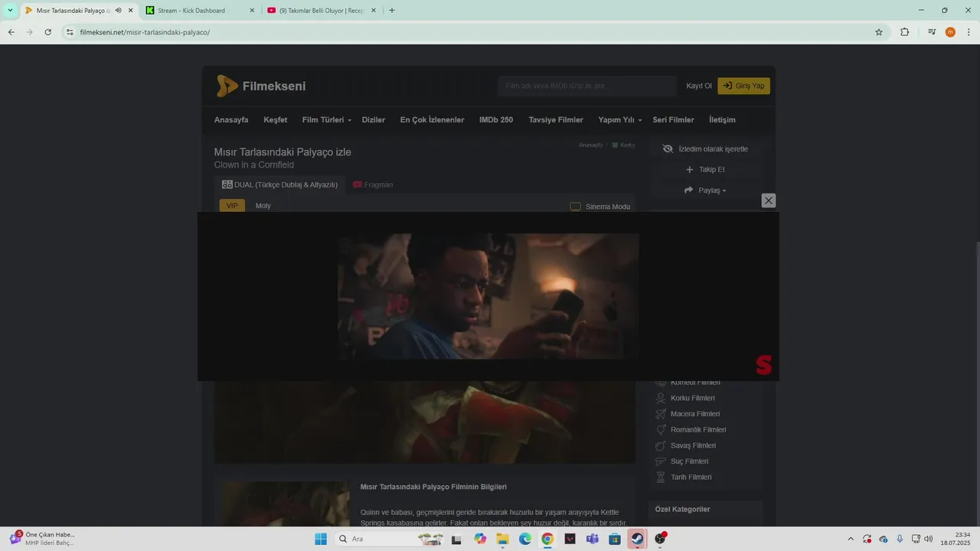Screen dimensions: 980x551
Task: Focus the film search input field
Action: [x=587, y=86]
